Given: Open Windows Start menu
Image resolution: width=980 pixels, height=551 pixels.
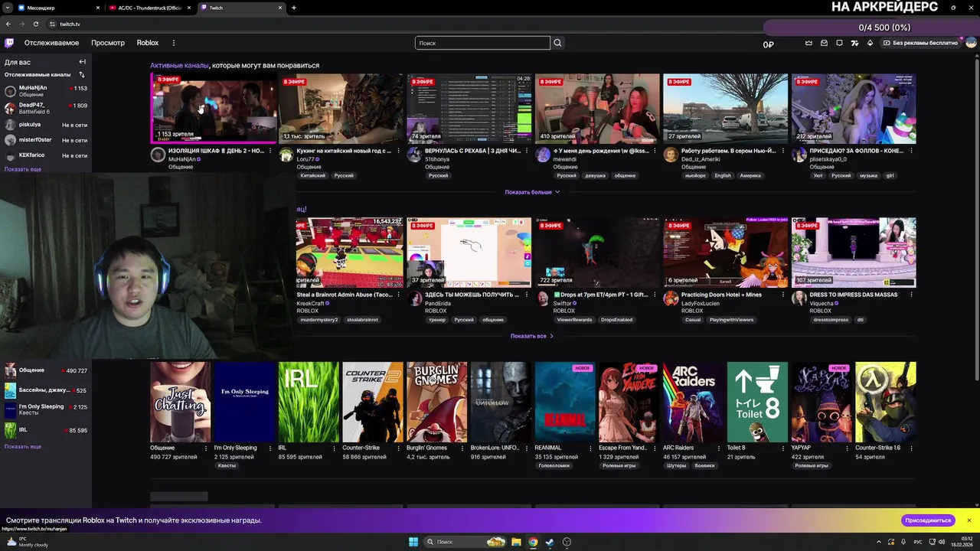Looking at the screenshot, I should click(413, 542).
